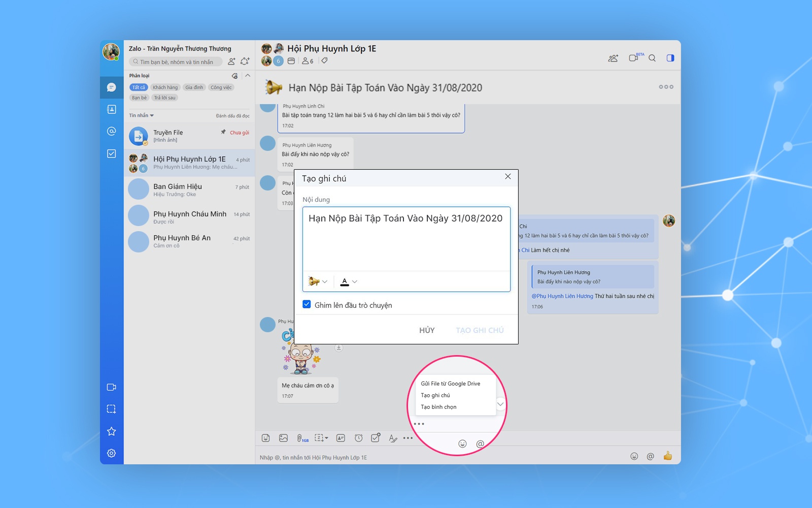Click Đánh dấu đã đọc link

(232, 116)
